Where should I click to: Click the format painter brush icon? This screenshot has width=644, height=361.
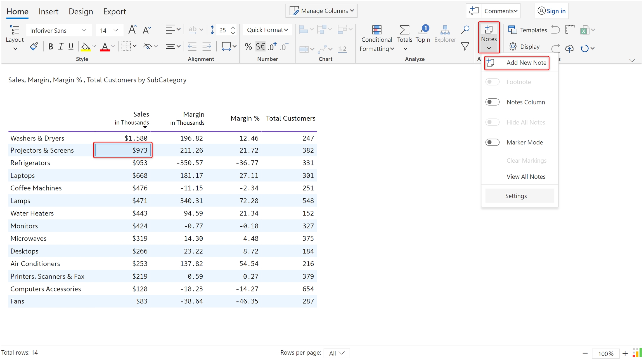pyautogui.click(x=34, y=46)
